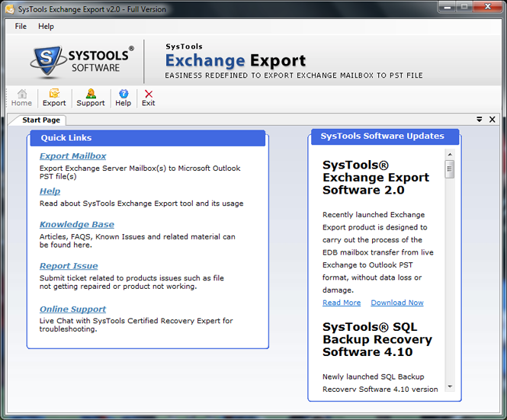Click Read More in software updates
The image size is (507, 420).
pyautogui.click(x=342, y=303)
